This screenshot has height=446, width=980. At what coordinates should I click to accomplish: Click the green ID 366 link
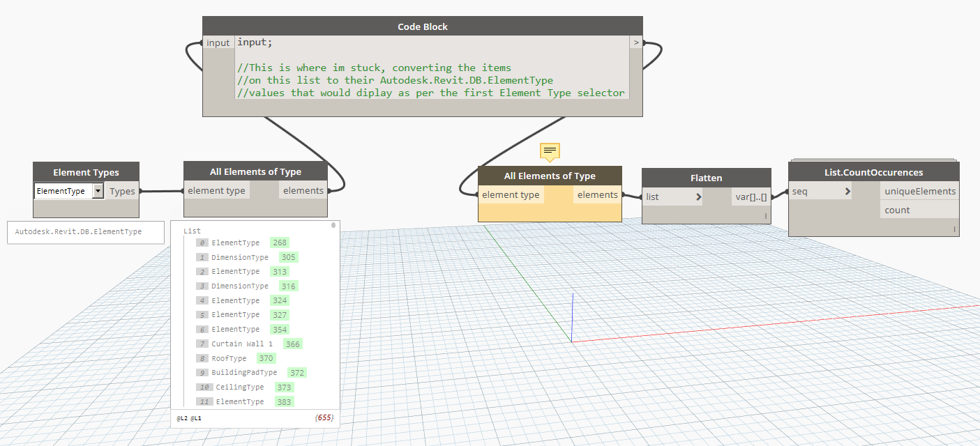click(293, 344)
